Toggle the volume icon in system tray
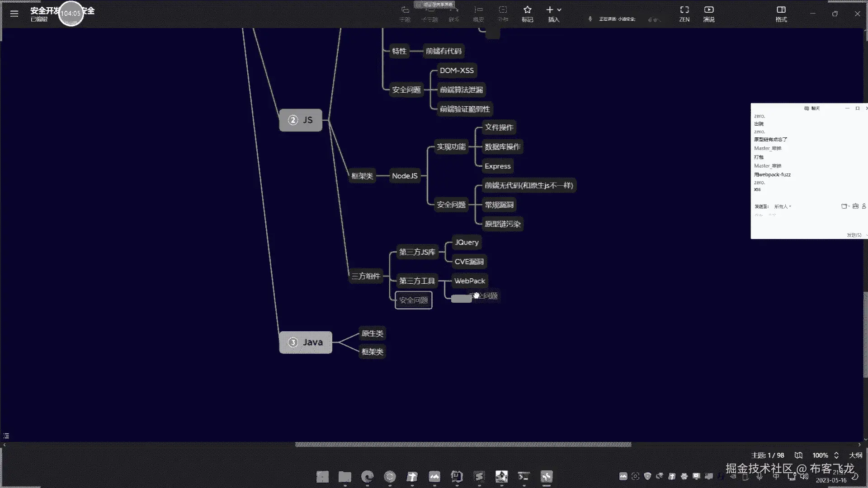868x488 pixels. [804, 476]
